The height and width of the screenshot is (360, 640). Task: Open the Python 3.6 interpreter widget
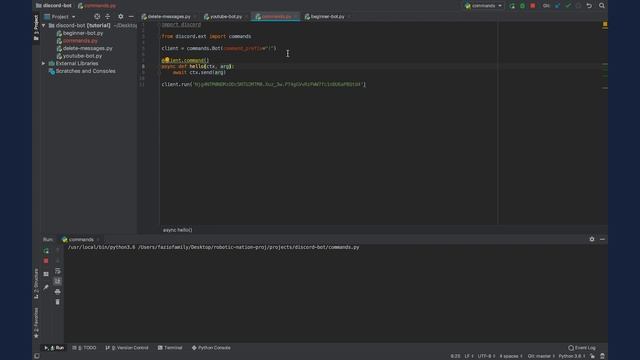(x=571, y=356)
